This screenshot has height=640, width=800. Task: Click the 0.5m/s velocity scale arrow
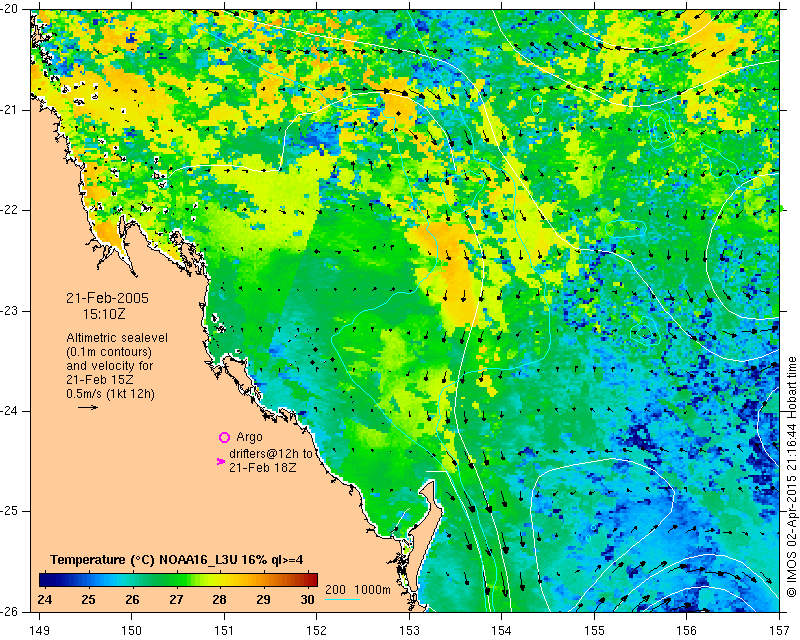pyautogui.click(x=88, y=407)
